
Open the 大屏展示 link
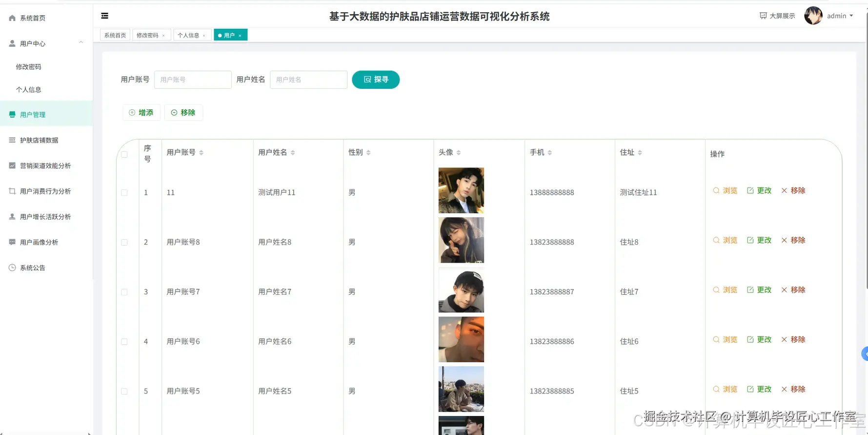click(x=777, y=16)
